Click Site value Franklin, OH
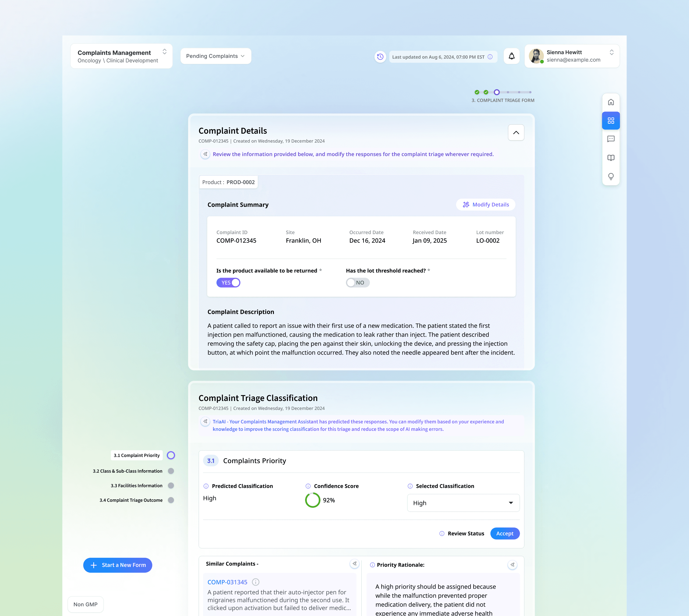689x616 pixels. point(304,241)
